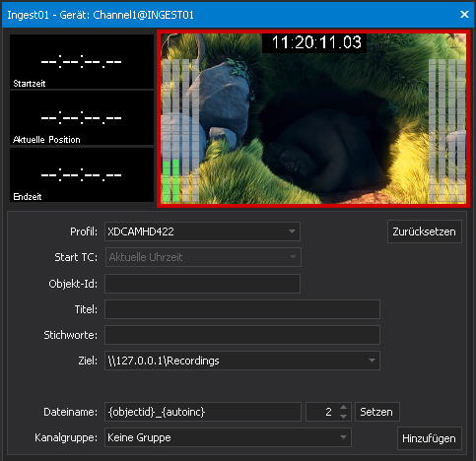Open the Start TC dropdown

pos(203,257)
